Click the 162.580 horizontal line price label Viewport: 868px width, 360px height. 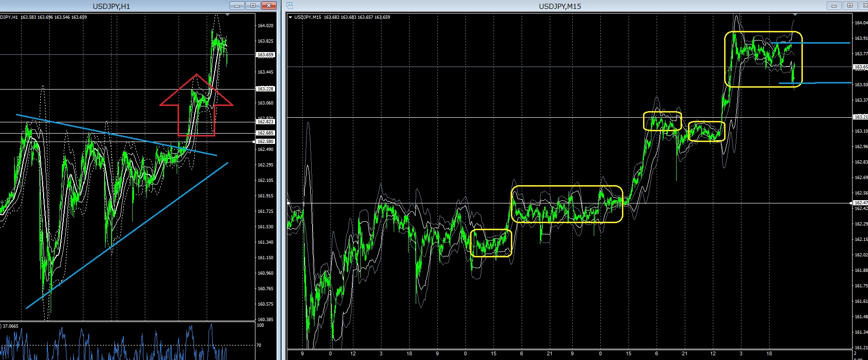coord(265,142)
